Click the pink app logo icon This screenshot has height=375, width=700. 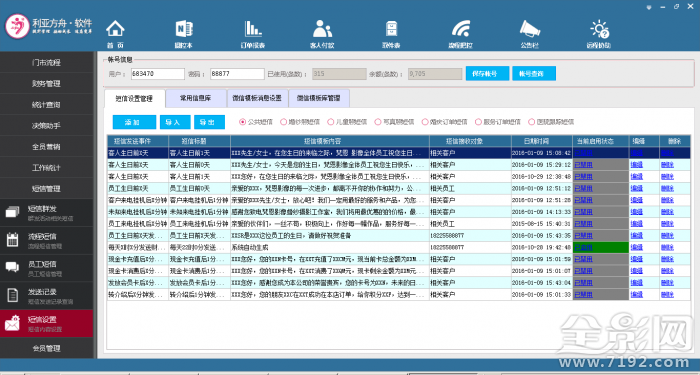pyautogui.click(x=17, y=26)
